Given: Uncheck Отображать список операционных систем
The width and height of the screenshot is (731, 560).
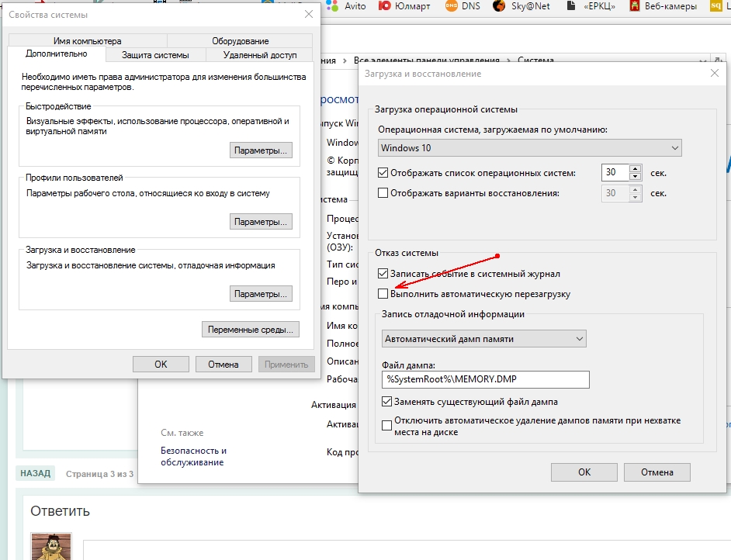Looking at the screenshot, I should tap(383, 173).
